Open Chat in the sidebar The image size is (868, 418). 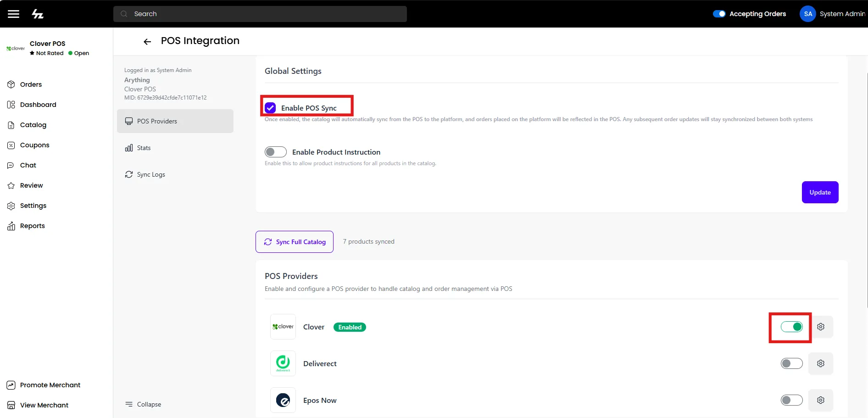pos(22,165)
